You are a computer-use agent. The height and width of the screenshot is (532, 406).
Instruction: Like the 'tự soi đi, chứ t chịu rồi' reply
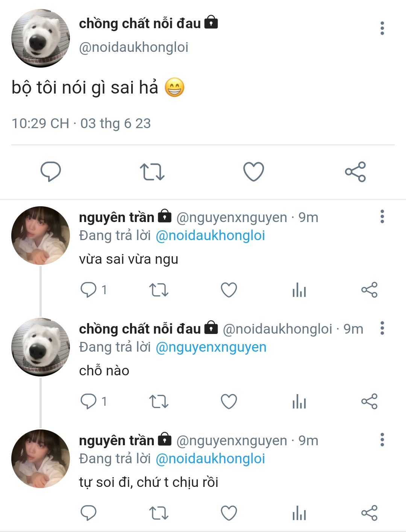[x=229, y=513]
